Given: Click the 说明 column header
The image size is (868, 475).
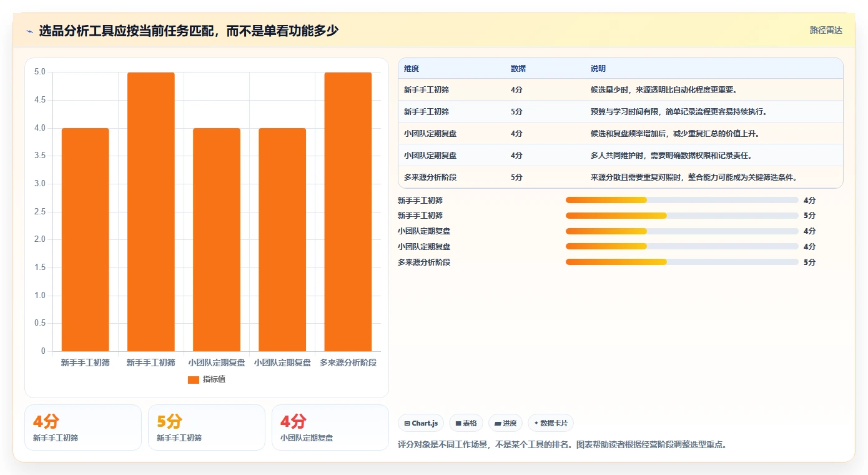Looking at the screenshot, I should pos(598,69).
